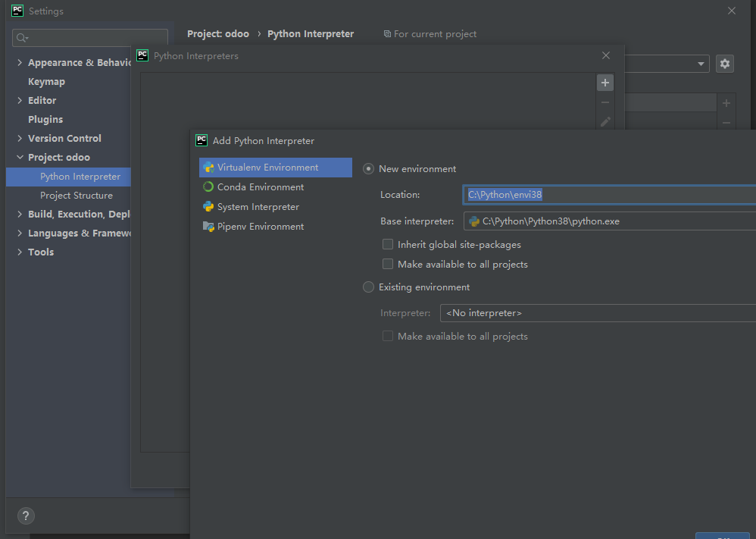Open the Keymap settings page
756x539 pixels.
pos(46,81)
